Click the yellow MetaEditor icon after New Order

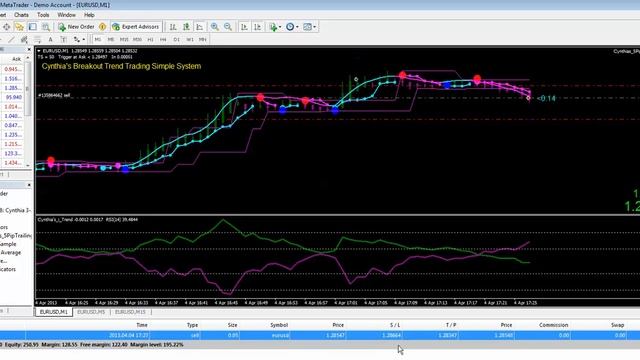(x=102, y=27)
